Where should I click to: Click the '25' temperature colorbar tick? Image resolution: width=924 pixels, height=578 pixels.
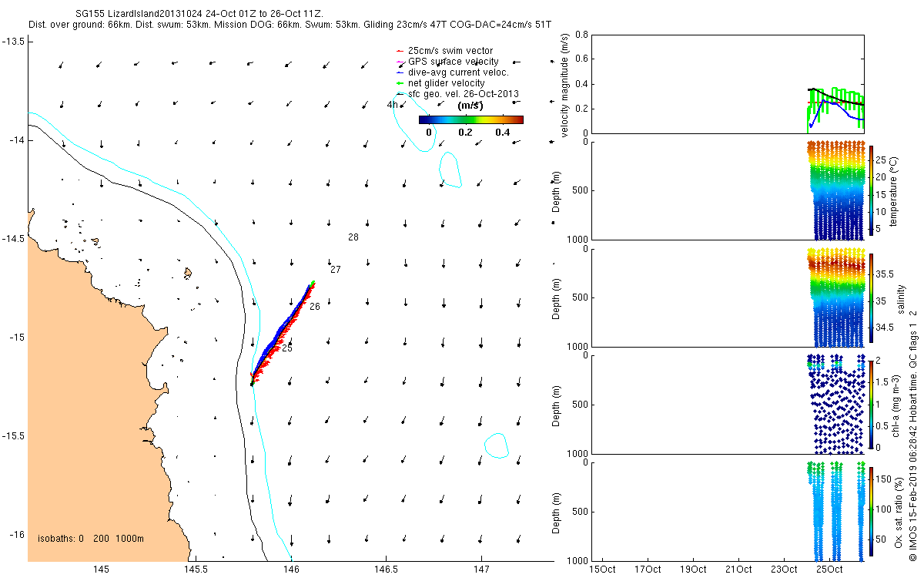pyautogui.click(x=882, y=160)
